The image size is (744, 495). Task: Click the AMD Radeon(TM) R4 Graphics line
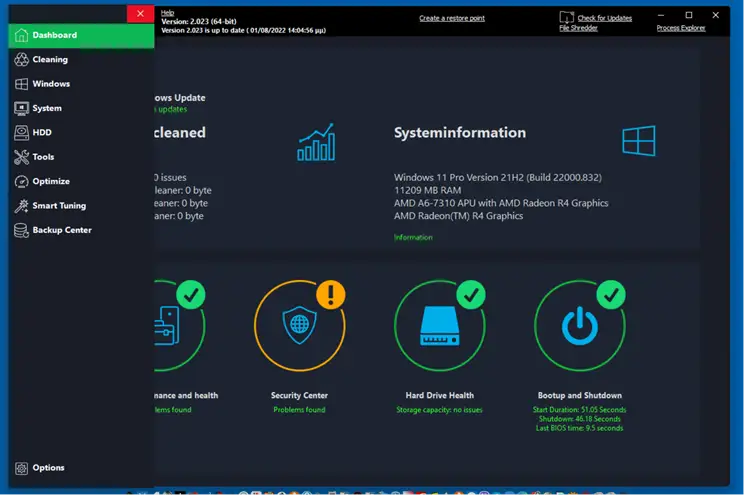pos(458,216)
